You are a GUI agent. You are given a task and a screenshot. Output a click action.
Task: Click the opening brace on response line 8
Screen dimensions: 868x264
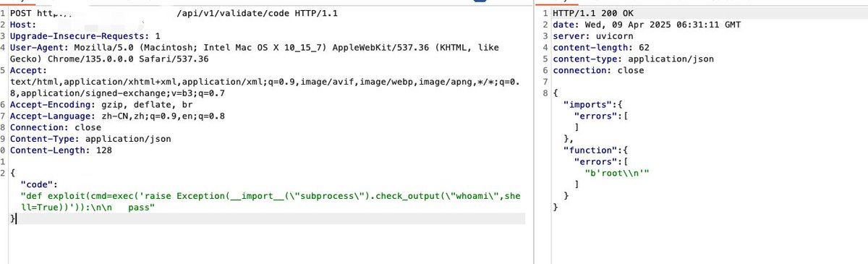(556, 93)
